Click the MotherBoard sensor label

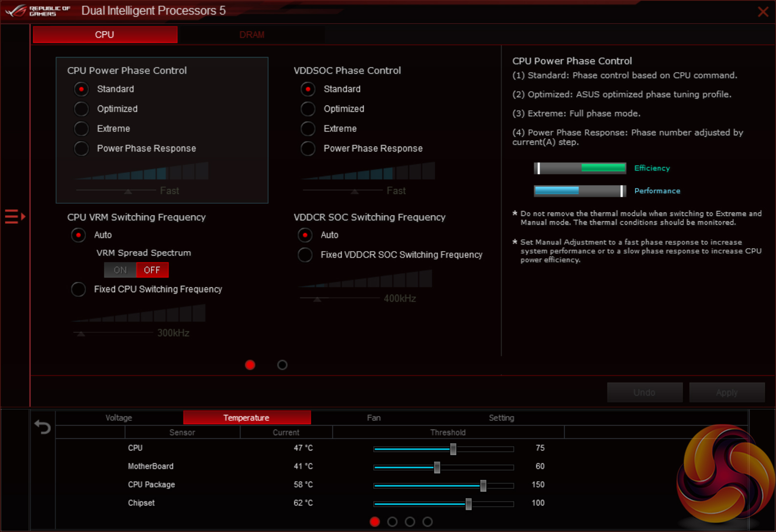pos(151,466)
